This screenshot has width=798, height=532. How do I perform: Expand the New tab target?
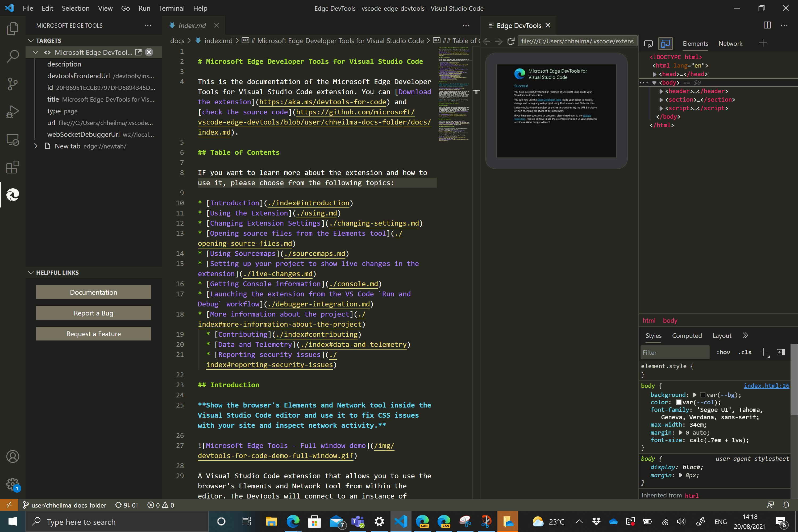(x=36, y=146)
